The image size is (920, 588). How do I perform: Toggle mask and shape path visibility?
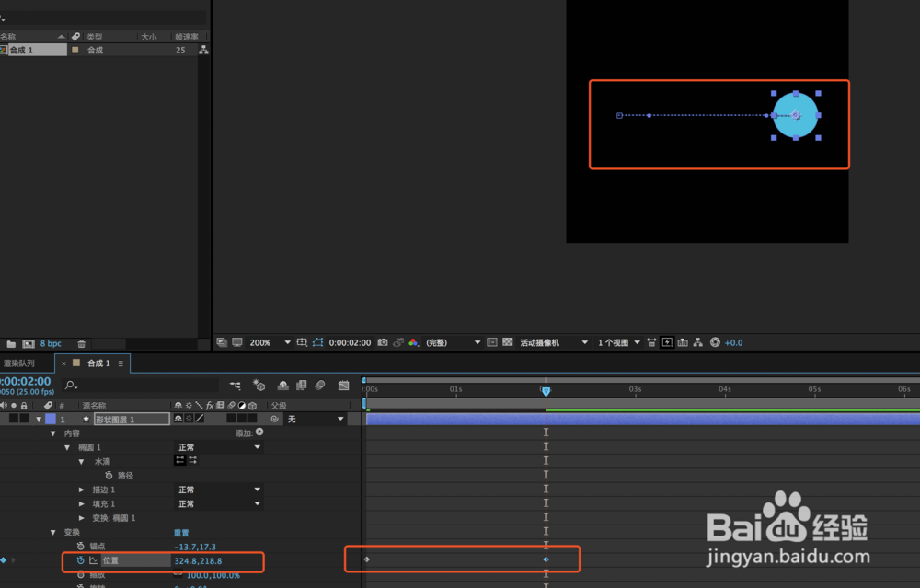[x=317, y=342]
